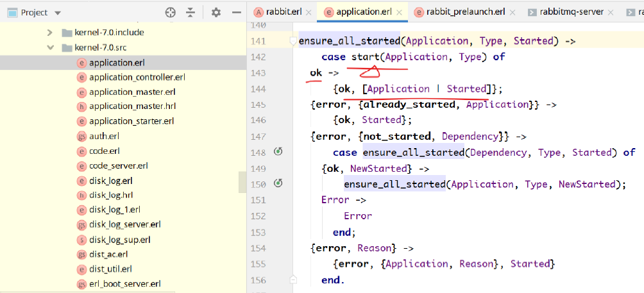644x293 pixels.
Task: Click the recursive call gutter icon on line 148
Action: [x=278, y=152]
